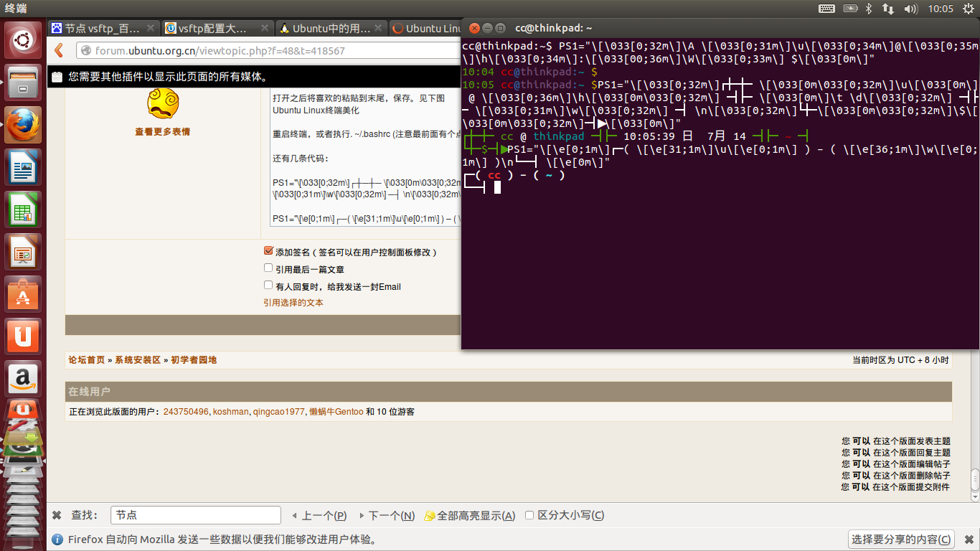Screen dimensions: 980x551
Task: Launch Firefox from the Unity launcher
Action: tap(23, 126)
